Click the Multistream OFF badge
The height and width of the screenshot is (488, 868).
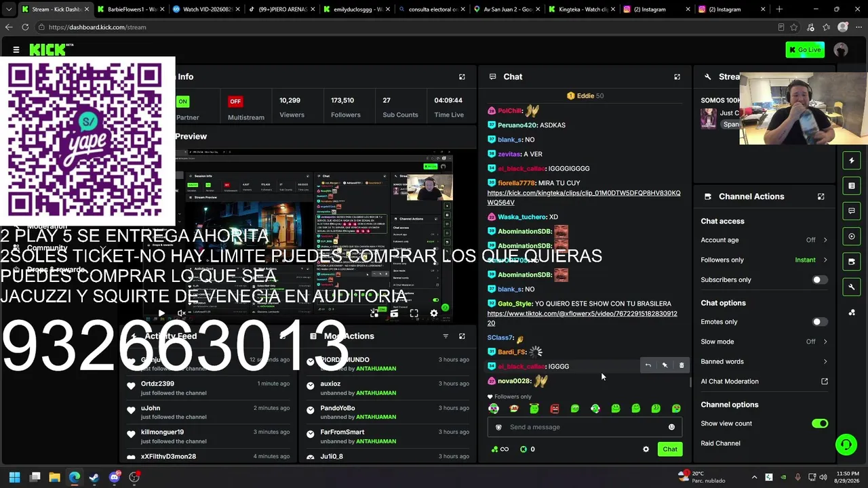point(235,102)
